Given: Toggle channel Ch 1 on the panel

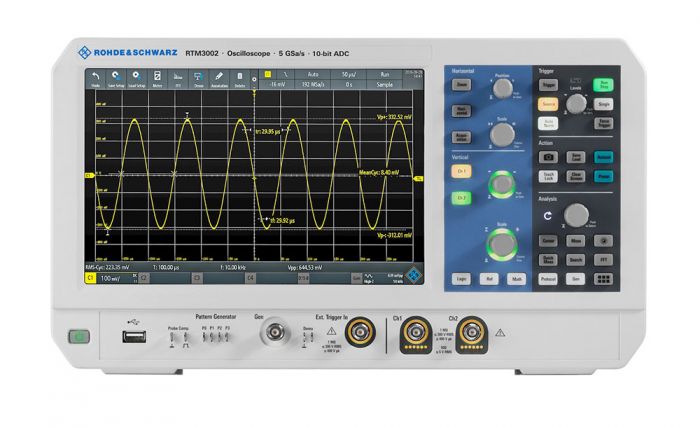Looking at the screenshot, I should pyautogui.click(x=461, y=173).
